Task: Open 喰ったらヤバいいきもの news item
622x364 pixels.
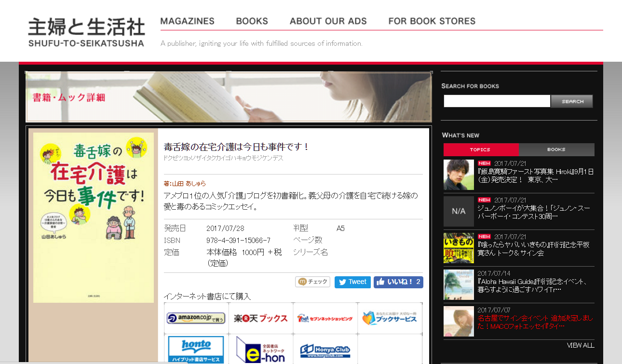Action: (533, 249)
